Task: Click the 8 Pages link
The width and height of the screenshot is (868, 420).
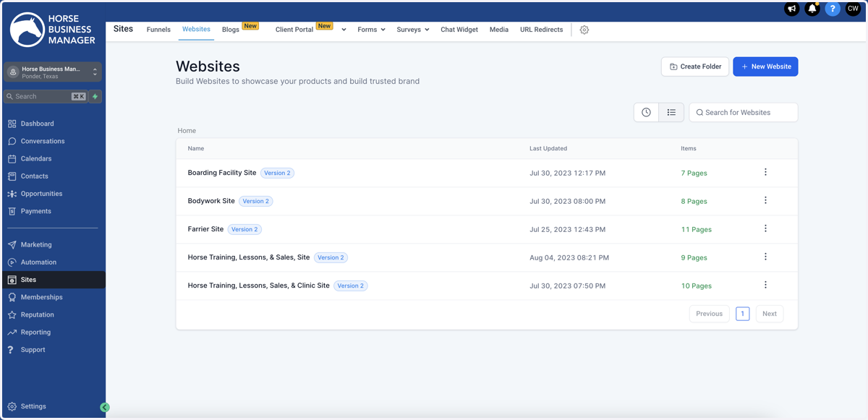Action: click(694, 201)
